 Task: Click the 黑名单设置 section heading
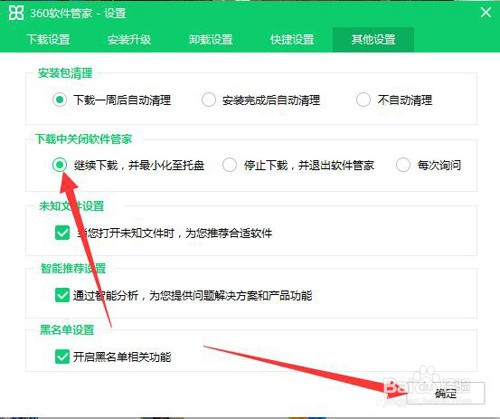67,330
